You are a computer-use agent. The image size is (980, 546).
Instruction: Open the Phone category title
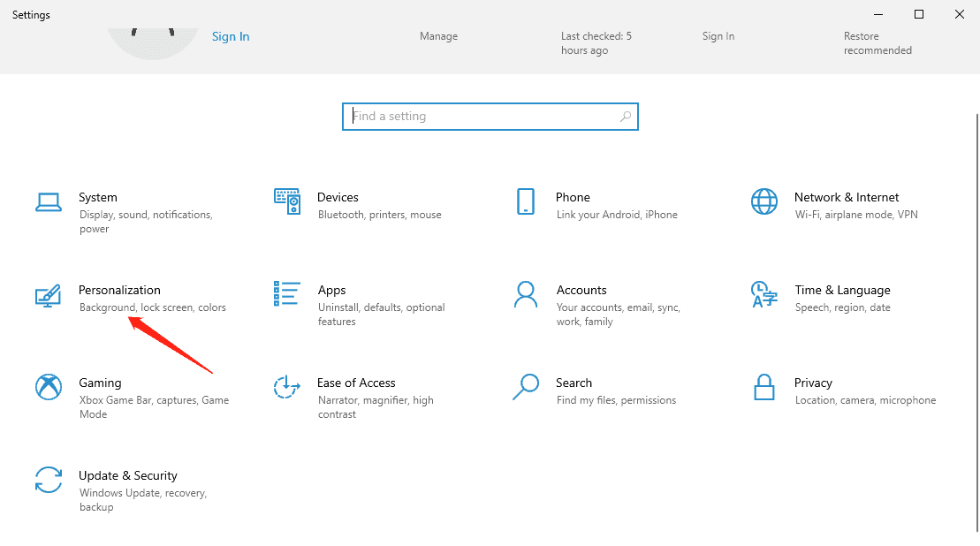tap(573, 197)
